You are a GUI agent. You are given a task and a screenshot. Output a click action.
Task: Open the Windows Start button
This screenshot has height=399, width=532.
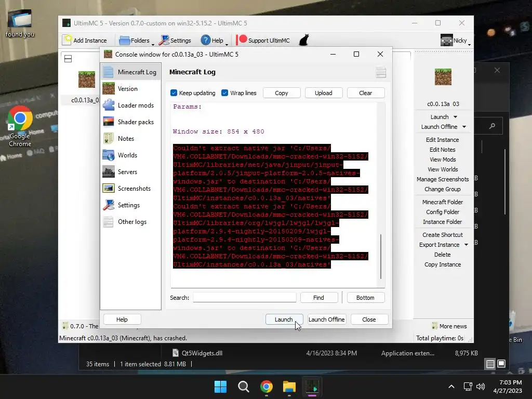coord(220,387)
